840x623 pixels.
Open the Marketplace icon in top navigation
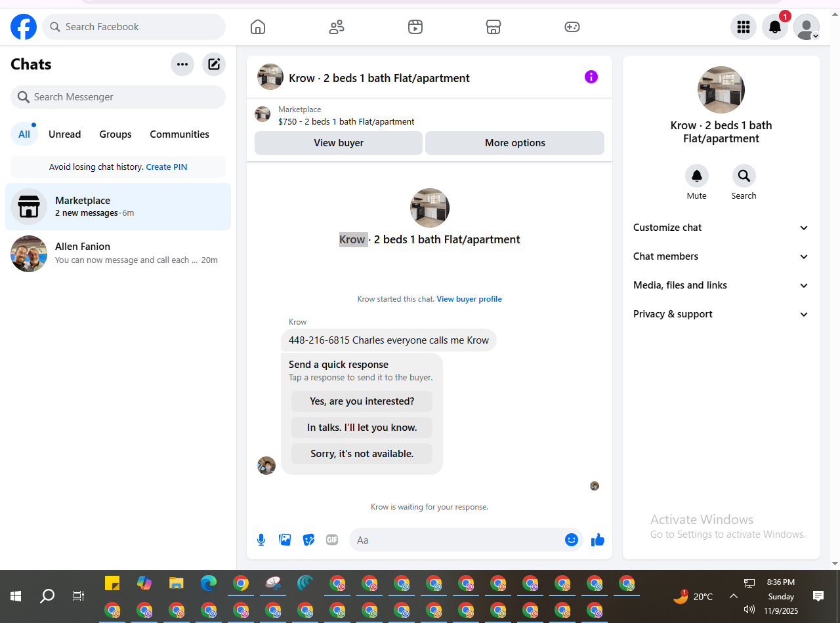pyautogui.click(x=493, y=27)
